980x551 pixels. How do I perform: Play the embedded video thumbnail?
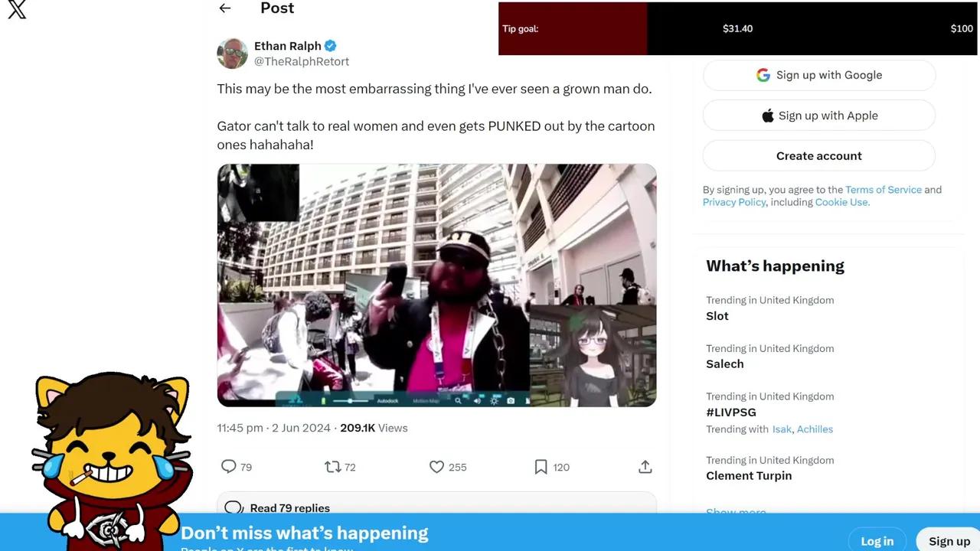[x=436, y=285]
